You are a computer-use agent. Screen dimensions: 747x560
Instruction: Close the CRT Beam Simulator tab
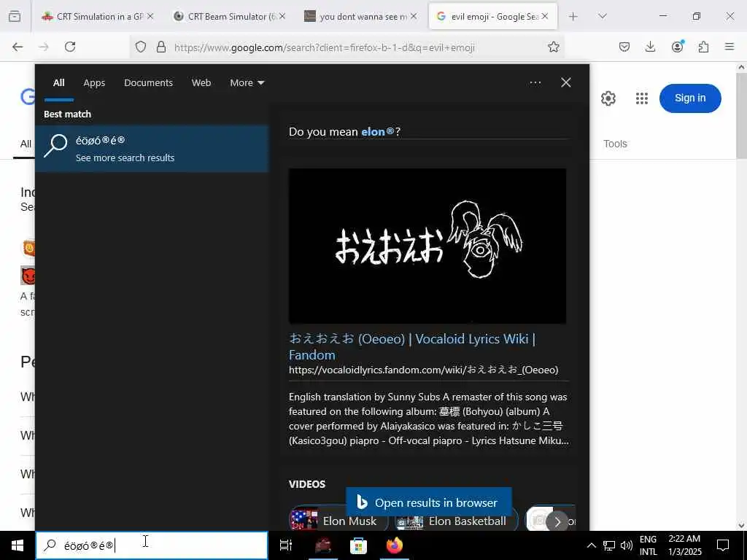(282, 16)
